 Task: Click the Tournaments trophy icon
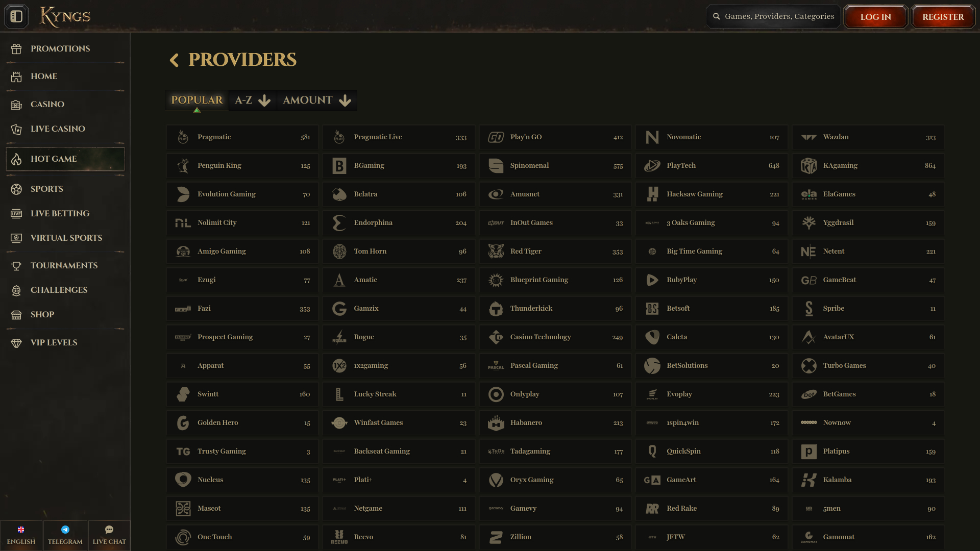coord(16,266)
